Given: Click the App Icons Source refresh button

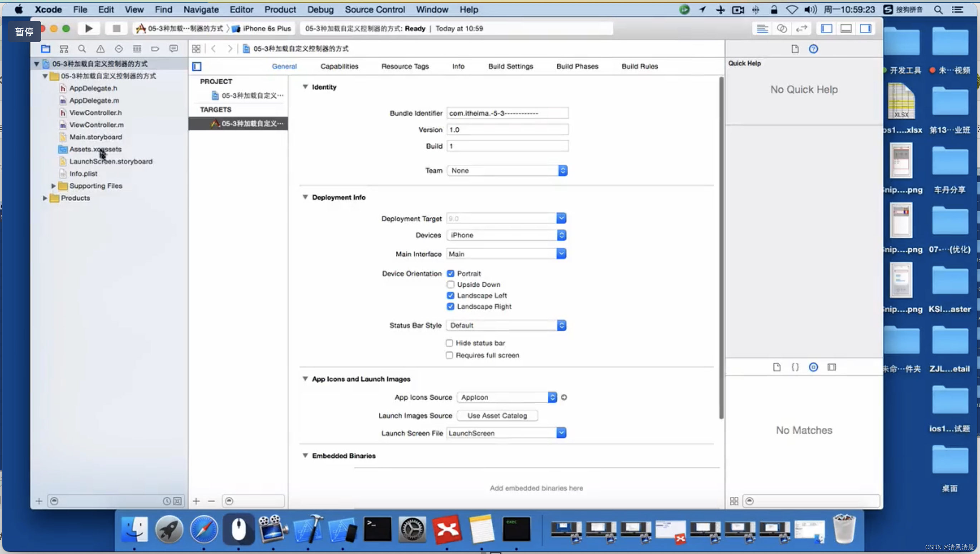Looking at the screenshot, I should click(564, 397).
